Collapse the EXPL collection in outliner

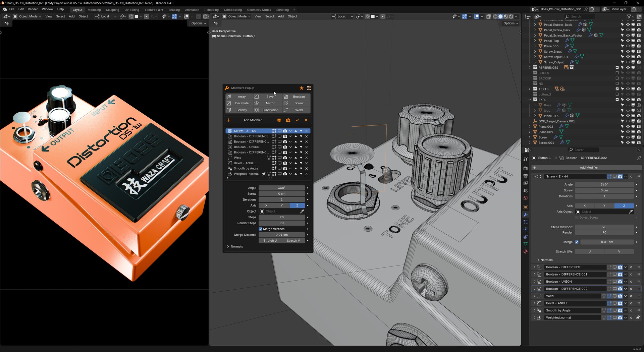530,100
